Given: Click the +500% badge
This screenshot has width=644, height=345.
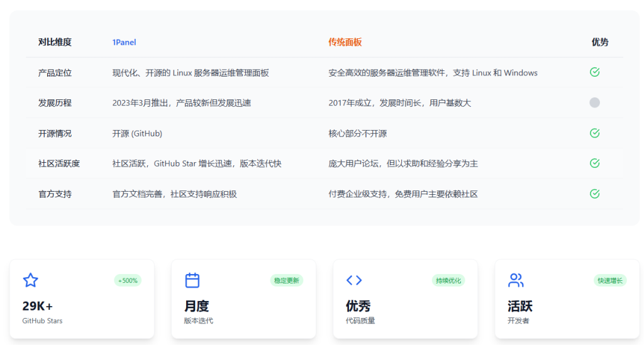Looking at the screenshot, I should coord(128,280).
